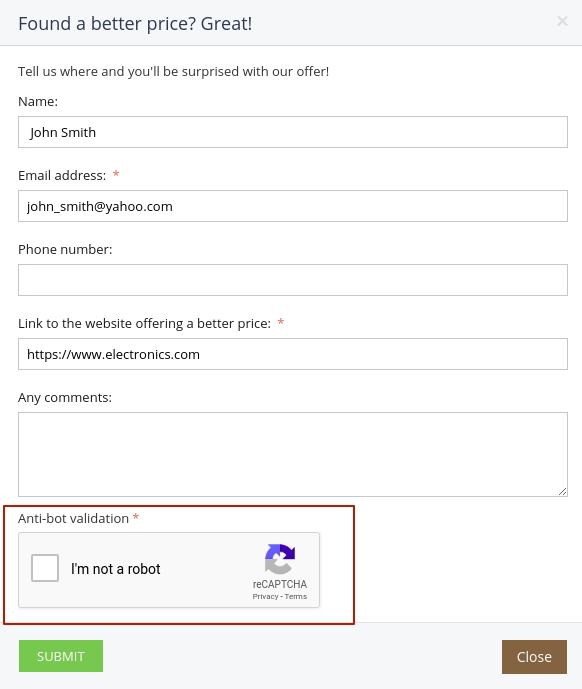Focus the website link input field
Viewport: 582px width, 689px height.
pyautogui.click(x=293, y=354)
